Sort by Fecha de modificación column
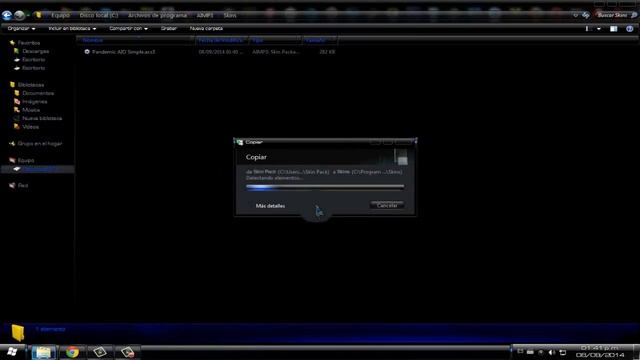This screenshot has width=640, height=360. pyautogui.click(x=221, y=40)
